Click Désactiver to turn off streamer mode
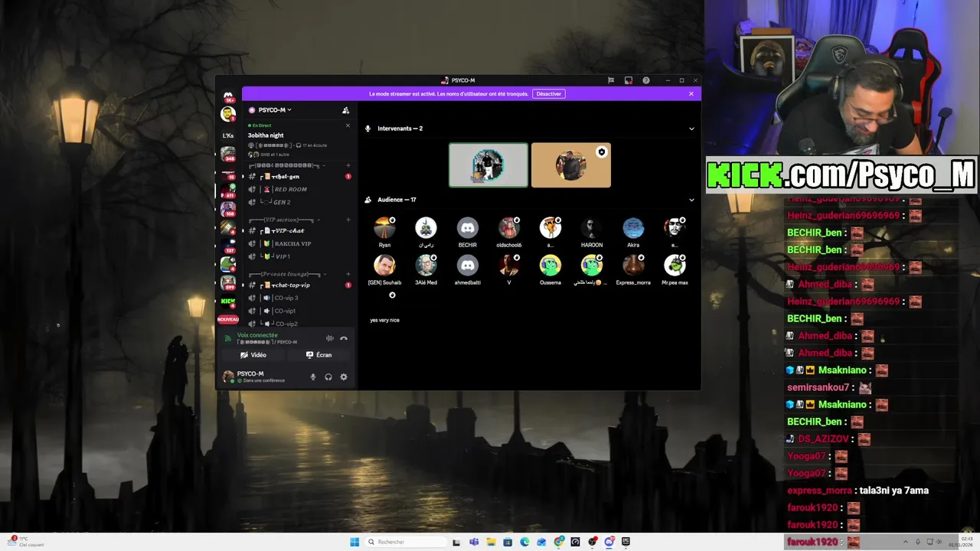The image size is (980, 551). tap(549, 94)
